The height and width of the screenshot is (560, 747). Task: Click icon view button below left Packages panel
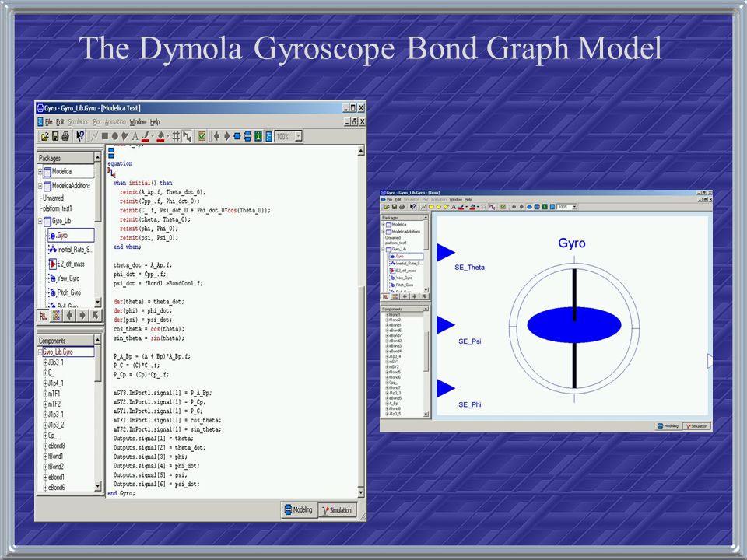click(56, 315)
